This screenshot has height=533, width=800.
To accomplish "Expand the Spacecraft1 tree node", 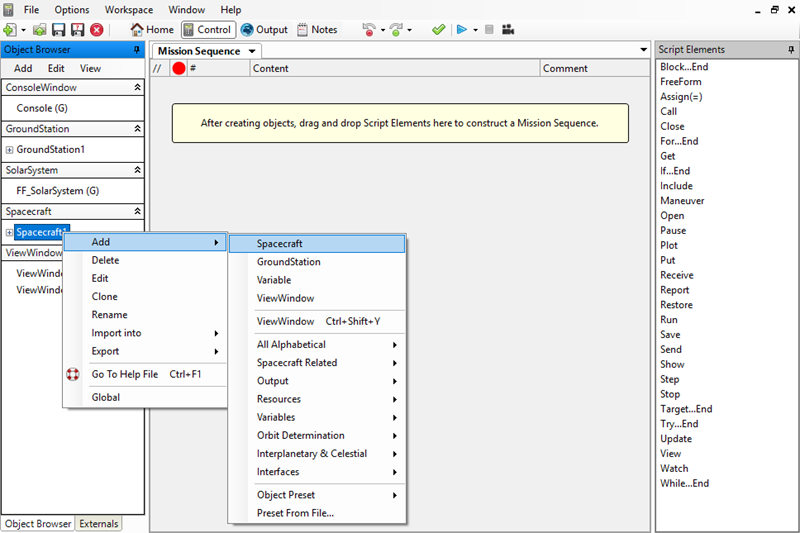I will [9, 233].
